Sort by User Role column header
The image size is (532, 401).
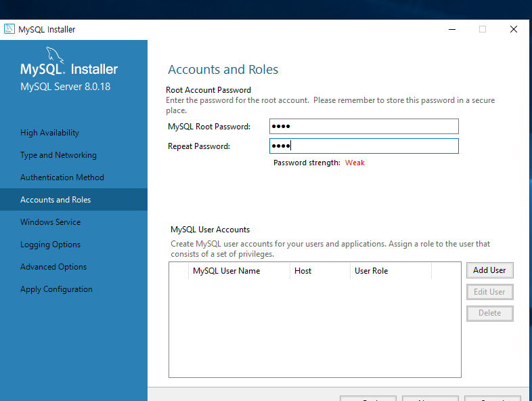(391, 271)
